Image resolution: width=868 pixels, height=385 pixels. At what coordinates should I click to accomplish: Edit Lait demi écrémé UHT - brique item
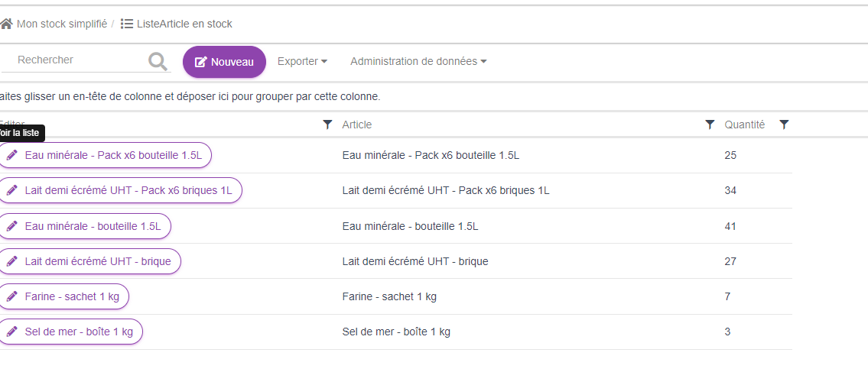pos(97,261)
